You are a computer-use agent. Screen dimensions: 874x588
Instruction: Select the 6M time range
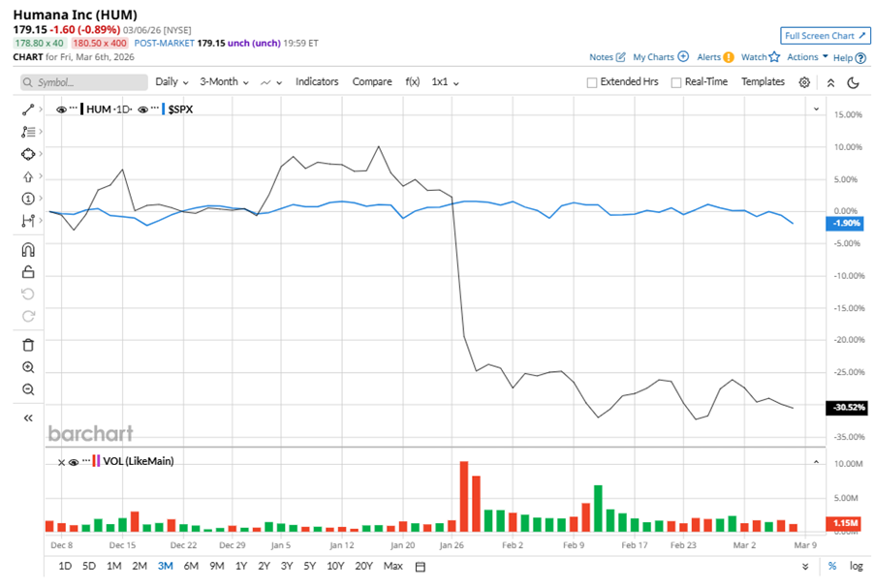[x=191, y=566]
